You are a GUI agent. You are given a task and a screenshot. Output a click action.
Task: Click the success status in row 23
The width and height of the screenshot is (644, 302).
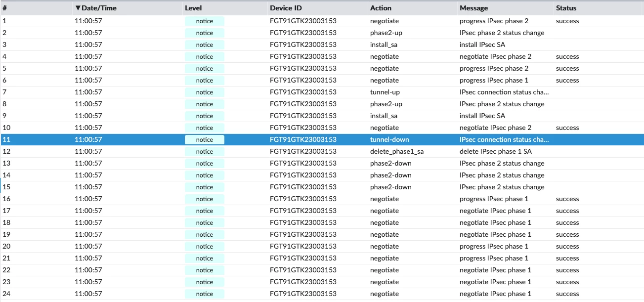tap(567, 282)
